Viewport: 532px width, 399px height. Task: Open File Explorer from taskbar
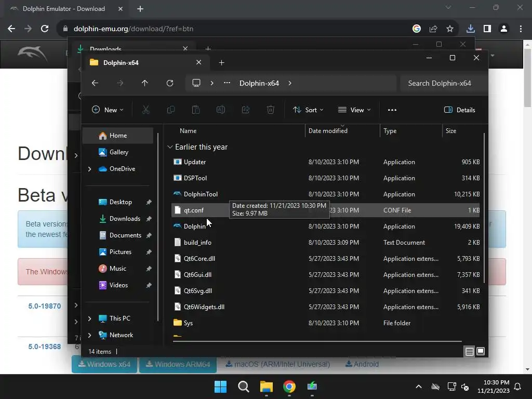[x=267, y=387]
